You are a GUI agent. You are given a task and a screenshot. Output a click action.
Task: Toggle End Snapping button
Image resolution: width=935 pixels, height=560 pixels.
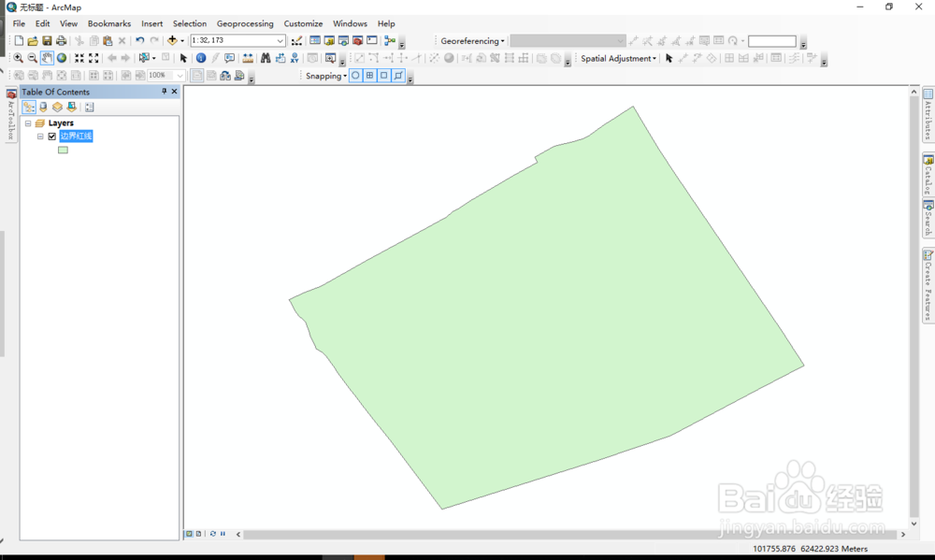point(369,75)
